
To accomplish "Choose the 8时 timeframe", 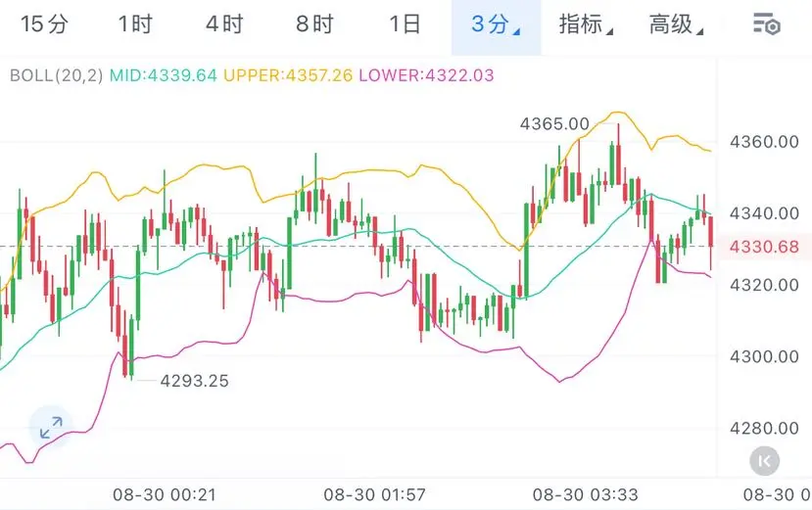I will 314,24.
